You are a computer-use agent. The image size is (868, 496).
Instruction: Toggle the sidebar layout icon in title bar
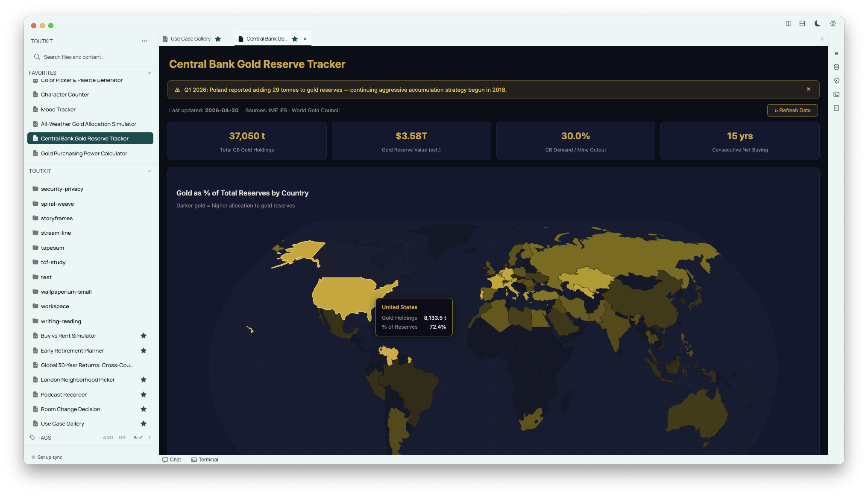point(789,23)
